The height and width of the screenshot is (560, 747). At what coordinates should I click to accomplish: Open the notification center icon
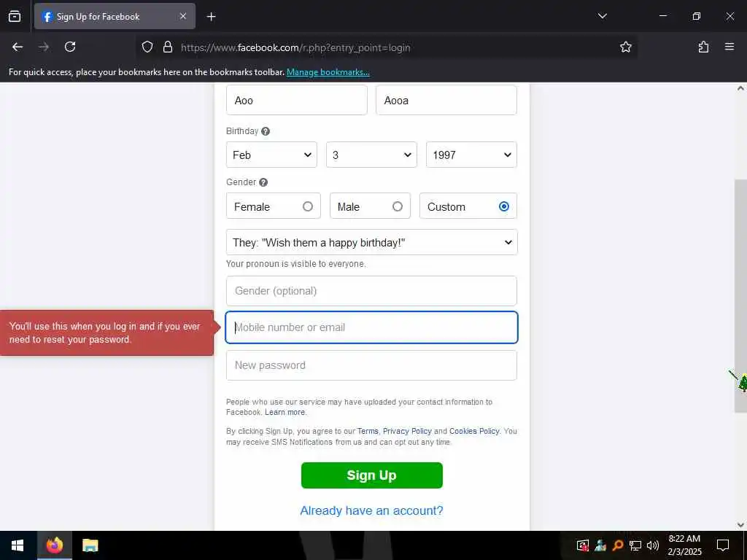[723, 545]
